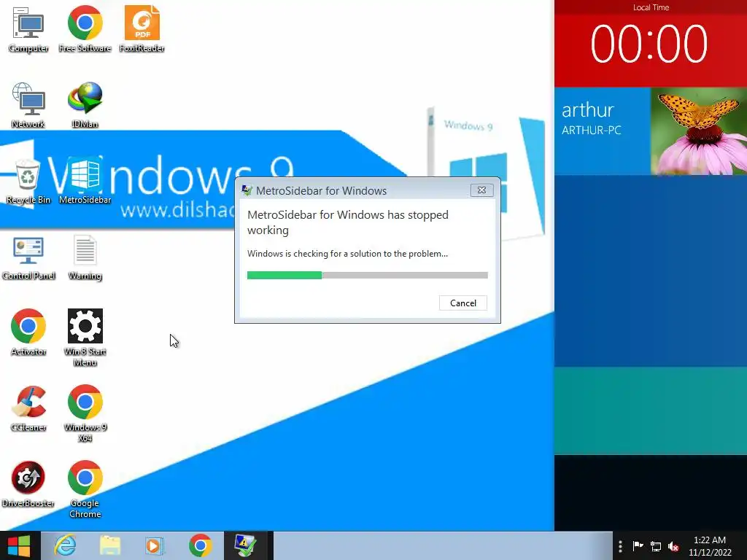Open the taskbar clock showing 1:22 AM
Screen dimensions: 747x560
(710, 546)
